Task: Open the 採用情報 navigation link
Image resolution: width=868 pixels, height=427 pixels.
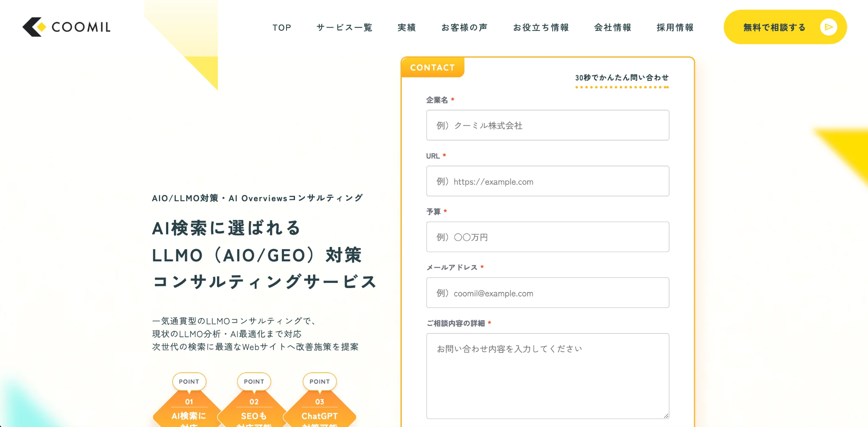Action: pyautogui.click(x=675, y=28)
